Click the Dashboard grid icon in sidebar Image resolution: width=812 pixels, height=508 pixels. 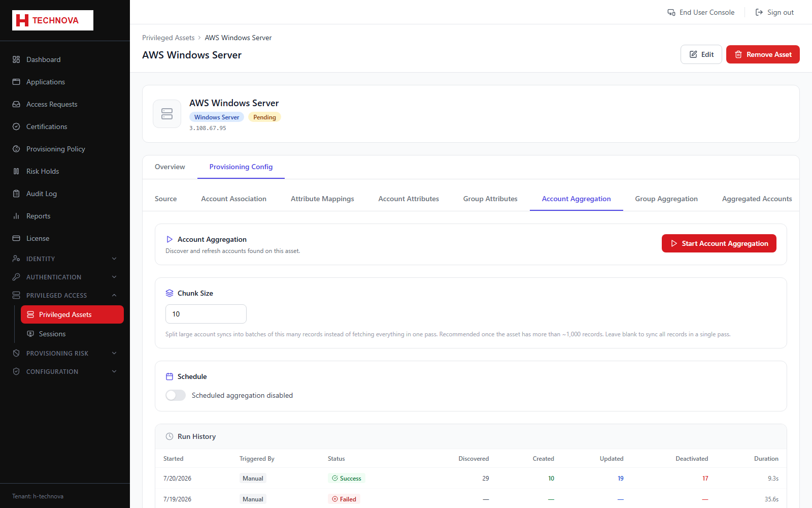pos(16,59)
